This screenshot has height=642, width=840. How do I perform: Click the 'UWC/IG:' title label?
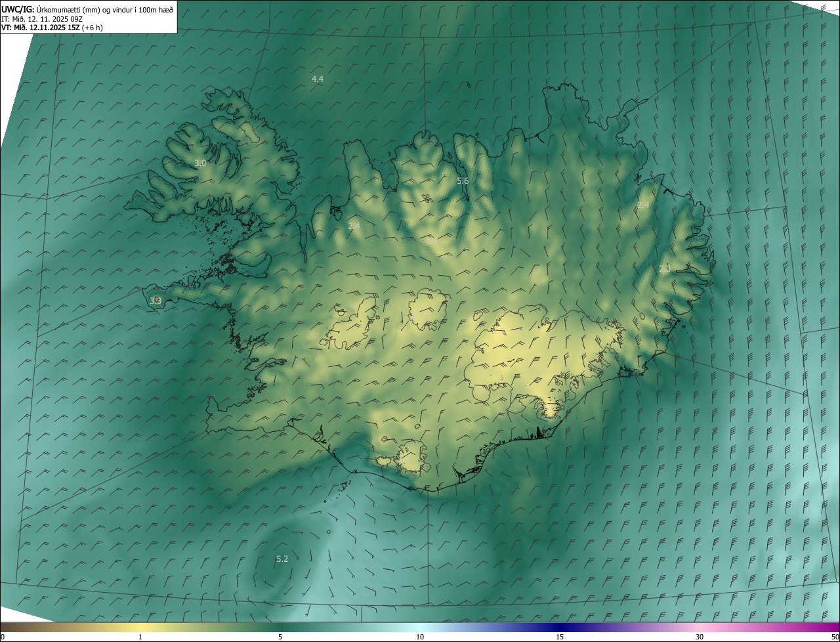[x=17, y=9]
